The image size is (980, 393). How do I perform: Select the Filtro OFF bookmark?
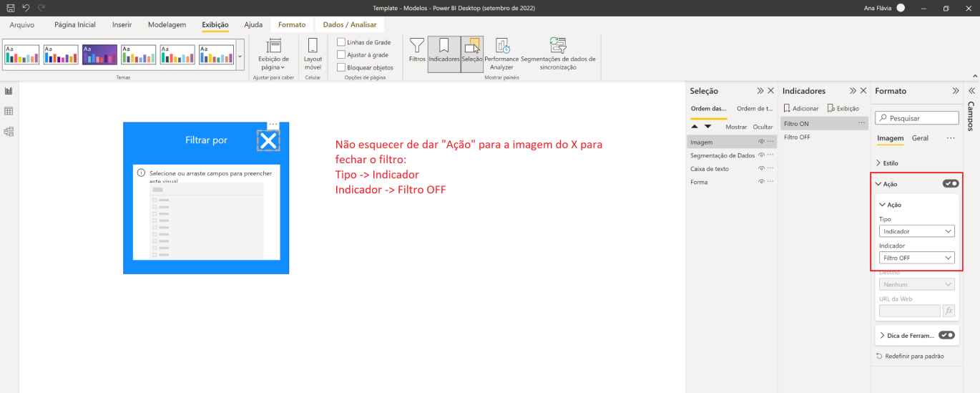click(825, 137)
